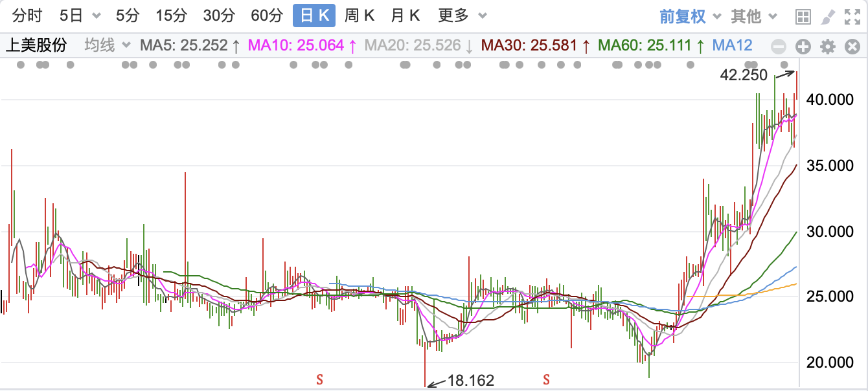Screen dimensions: 868x391
Task: Click the left red S signal marker
Action: [x=319, y=379]
